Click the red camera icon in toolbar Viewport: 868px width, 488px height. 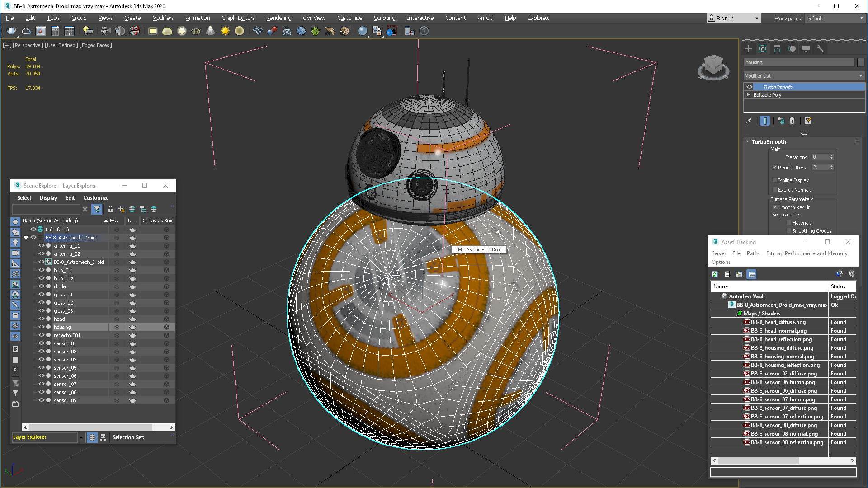point(134,31)
